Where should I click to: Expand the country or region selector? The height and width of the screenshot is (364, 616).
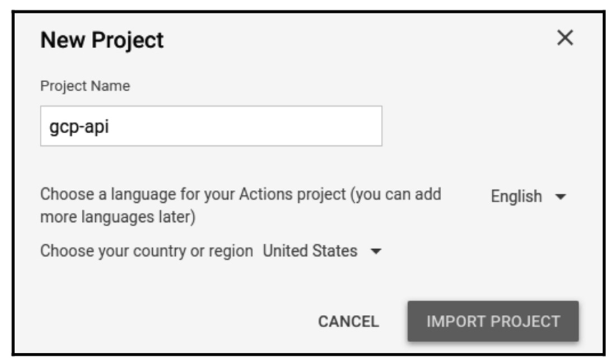(x=321, y=251)
